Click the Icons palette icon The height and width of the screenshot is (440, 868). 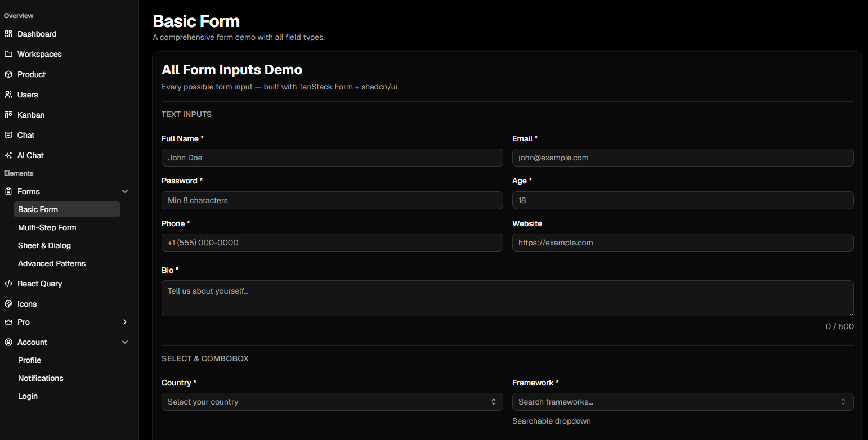[x=8, y=304]
